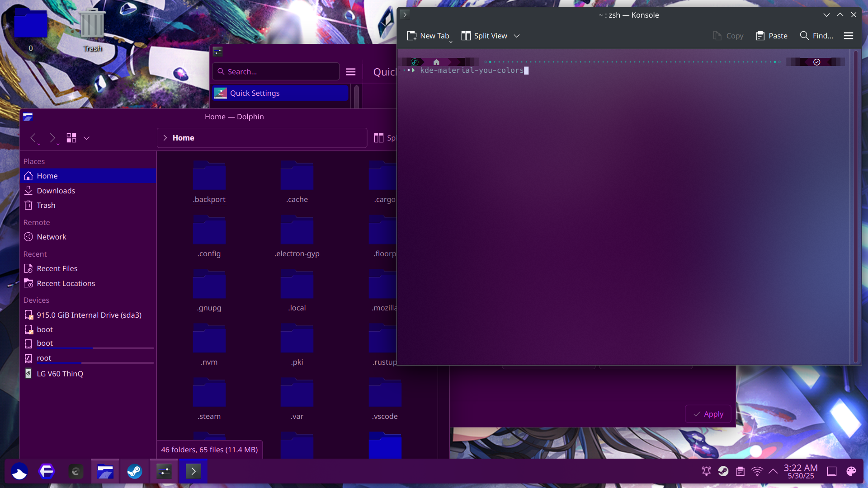868x488 pixels.
Task: Click the Dolphin app icon in title bar
Action: coord(28,117)
